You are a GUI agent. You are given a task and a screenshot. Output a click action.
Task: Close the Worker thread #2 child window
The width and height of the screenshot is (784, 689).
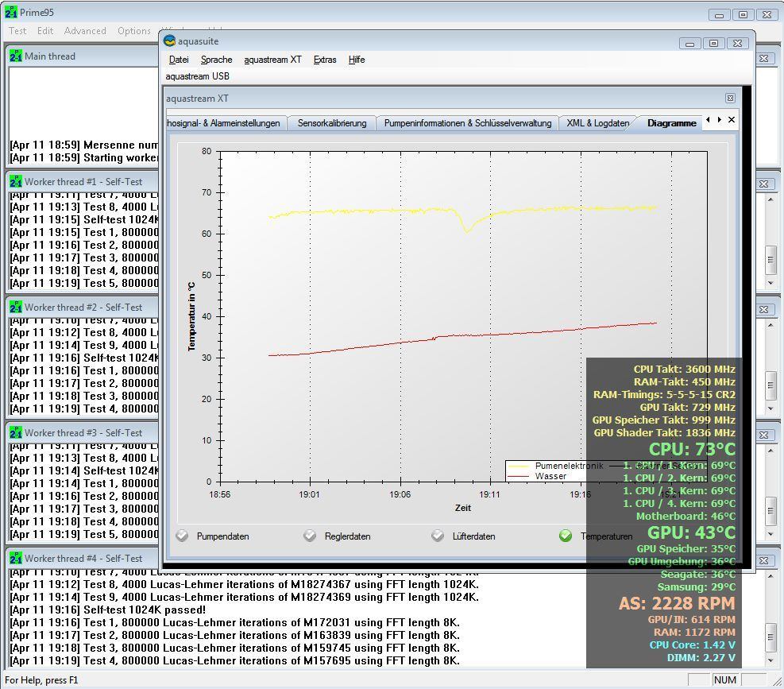click(x=763, y=310)
